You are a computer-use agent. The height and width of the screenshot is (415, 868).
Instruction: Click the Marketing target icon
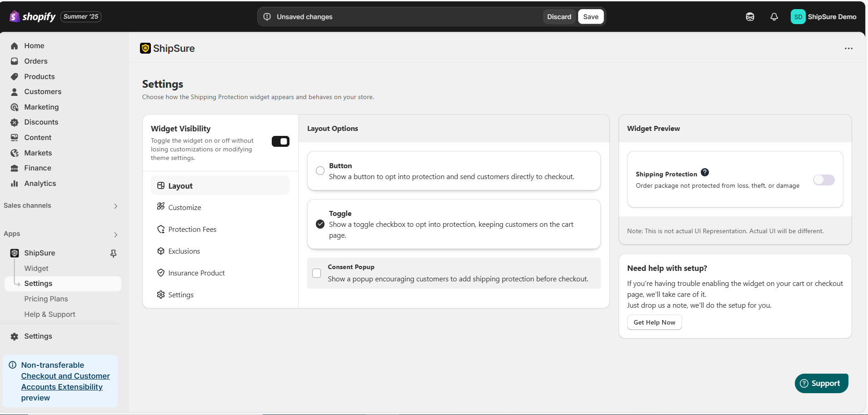pos(15,107)
